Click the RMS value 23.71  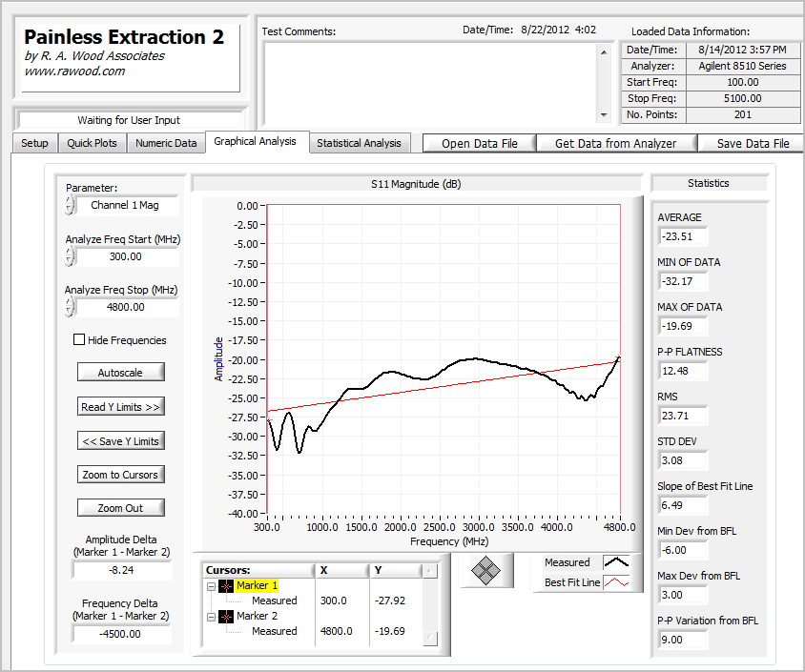click(683, 416)
